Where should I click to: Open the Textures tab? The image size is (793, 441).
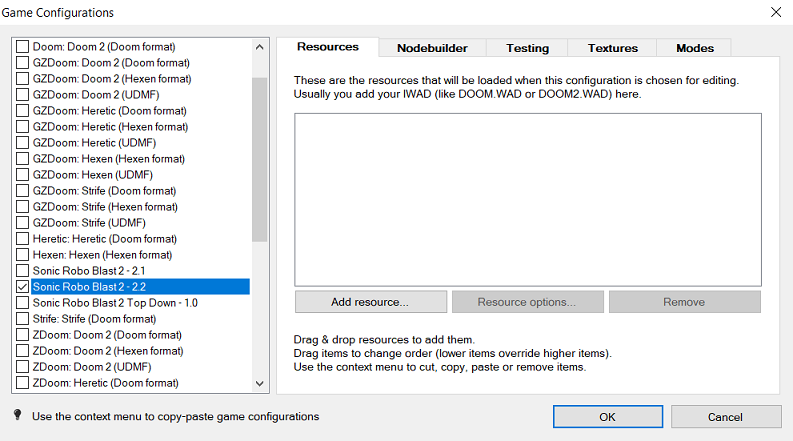click(x=612, y=48)
